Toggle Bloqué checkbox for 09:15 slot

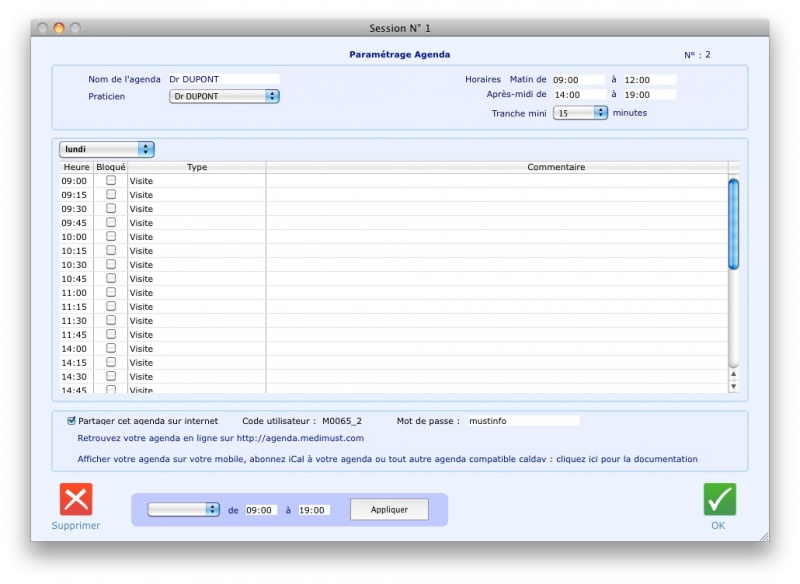point(111,194)
